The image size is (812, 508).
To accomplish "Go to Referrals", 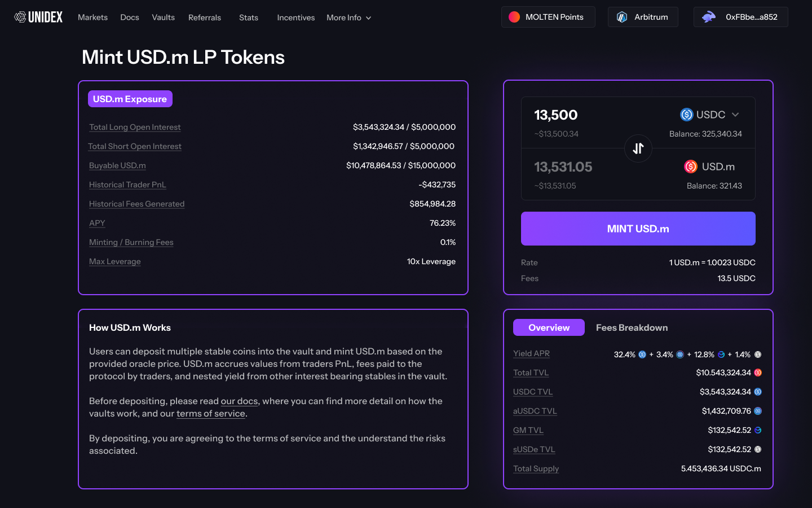I will (205, 17).
